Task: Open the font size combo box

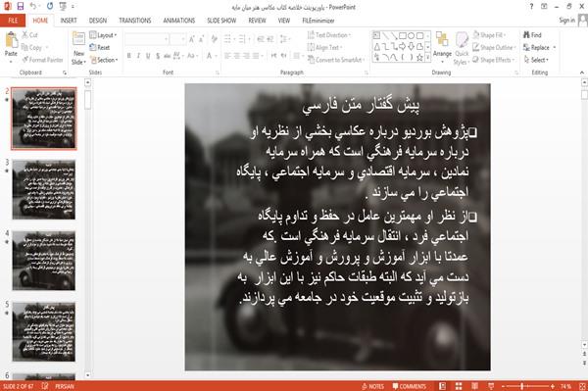Action: [177, 39]
